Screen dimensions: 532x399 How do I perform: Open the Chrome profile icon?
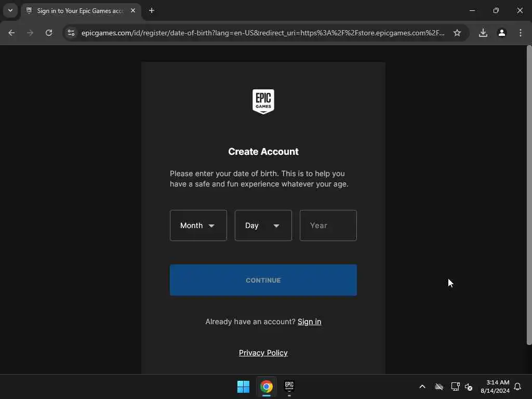tap(501, 33)
